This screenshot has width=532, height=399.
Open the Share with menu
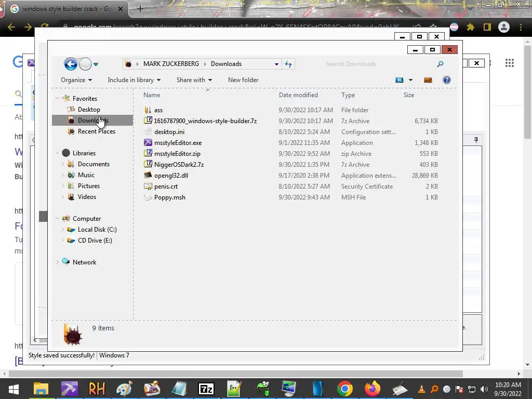(x=194, y=80)
